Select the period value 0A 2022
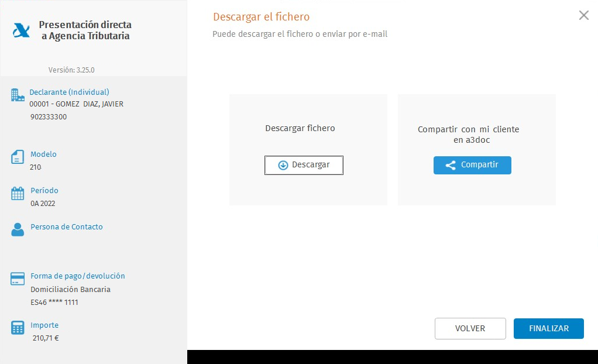 (43, 204)
